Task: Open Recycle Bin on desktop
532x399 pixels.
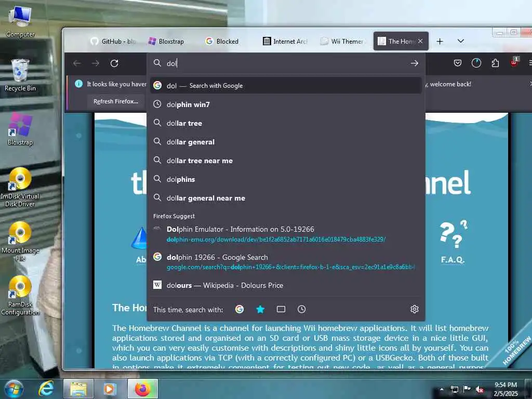Action: click(x=20, y=75)
